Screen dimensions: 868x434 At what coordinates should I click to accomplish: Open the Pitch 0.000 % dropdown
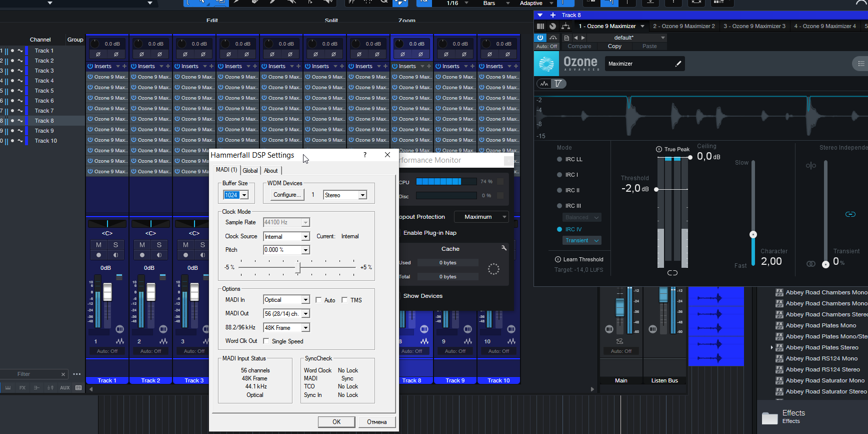[306, 250]
